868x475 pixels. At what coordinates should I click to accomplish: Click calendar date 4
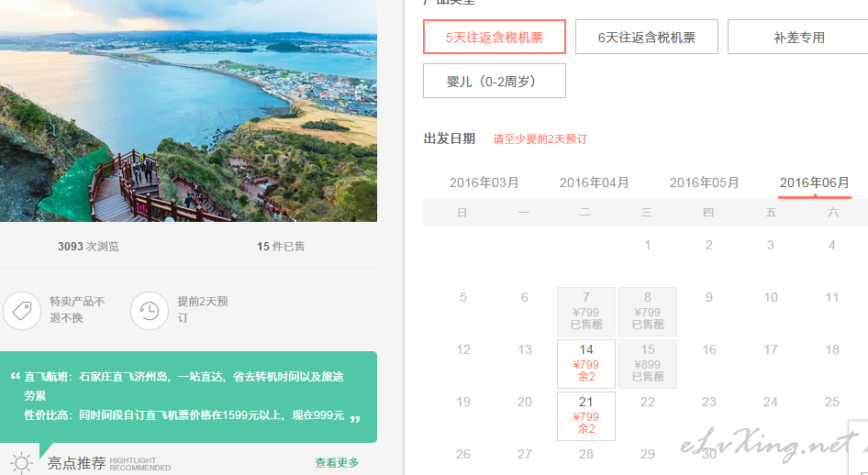click(832, 245)
